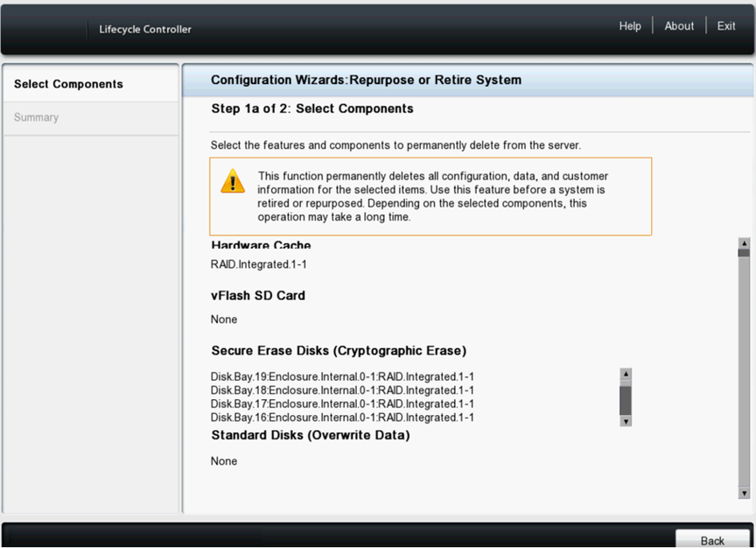Viewport: 756px width, 548px height.
Task: Select Disk.Bay.18 entry in disk list
Action: tap(342, 390)
